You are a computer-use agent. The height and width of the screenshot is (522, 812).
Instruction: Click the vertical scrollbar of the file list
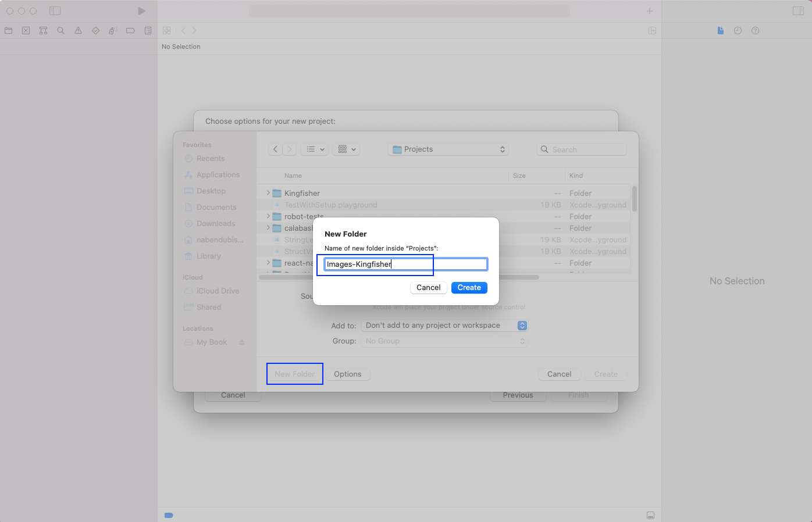click(x=634, y=199)
